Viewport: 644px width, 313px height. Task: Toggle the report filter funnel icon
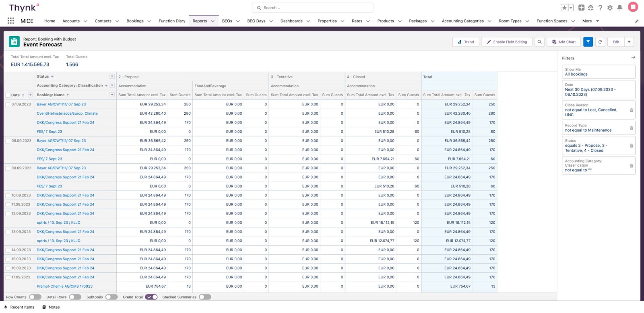point(588,42)
